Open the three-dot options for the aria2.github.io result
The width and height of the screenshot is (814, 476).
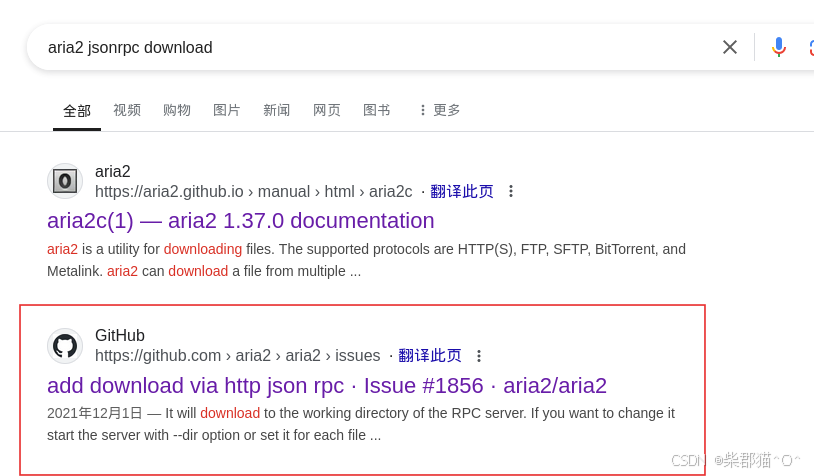point(511,191)
